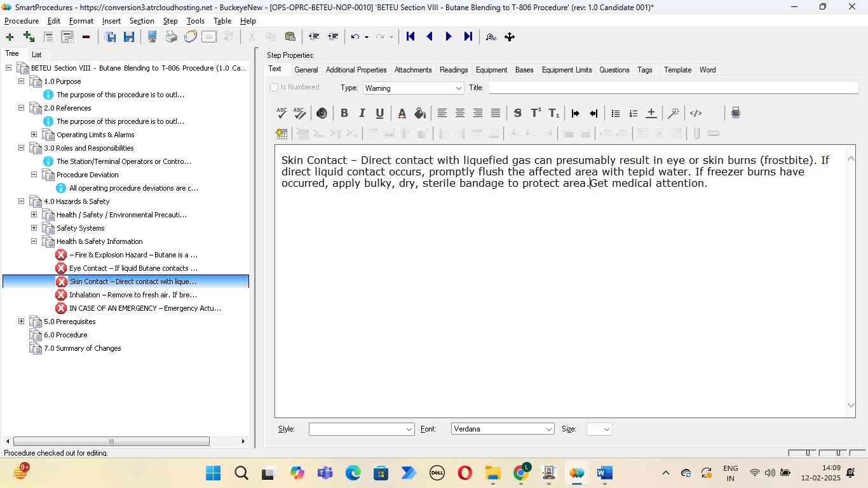Insert a bulleted list

(x=615, y=113)
